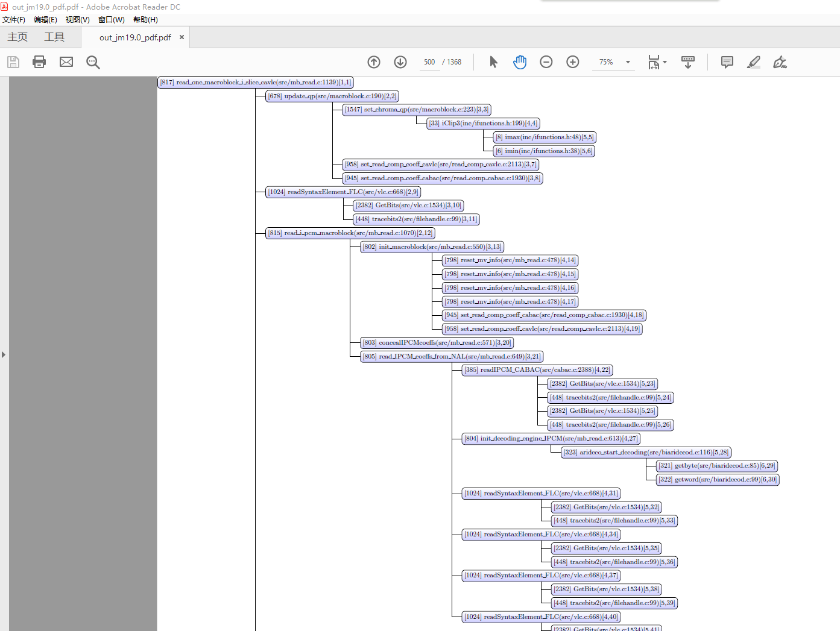Save the PDF document

click(x=13, y=61)
